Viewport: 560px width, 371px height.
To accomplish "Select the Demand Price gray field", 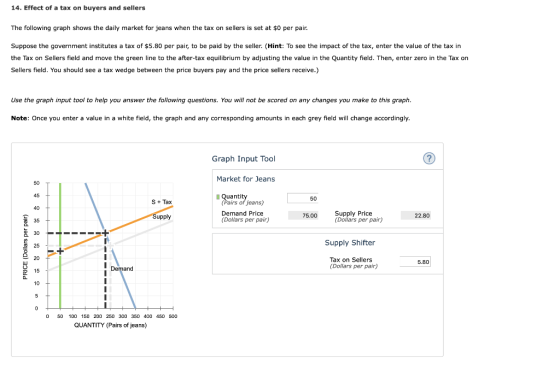I will pyautogui.click(x=303, y=215).
